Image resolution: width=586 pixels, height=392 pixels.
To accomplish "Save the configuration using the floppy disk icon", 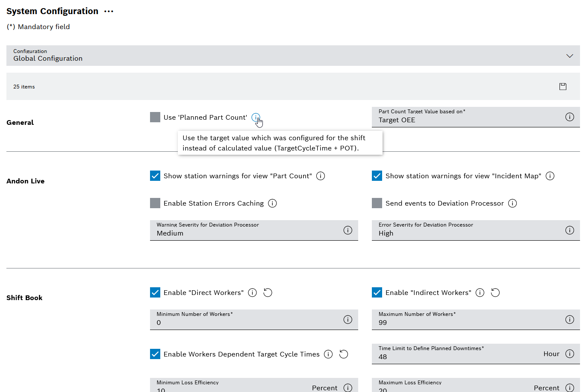I will [x=562, y=86].
